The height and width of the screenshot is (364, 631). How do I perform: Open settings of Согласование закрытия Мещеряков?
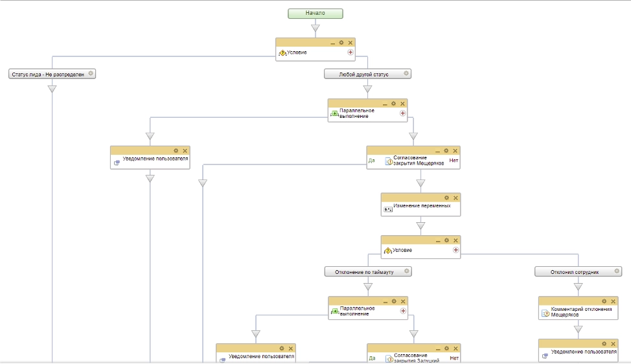point(446,150)
